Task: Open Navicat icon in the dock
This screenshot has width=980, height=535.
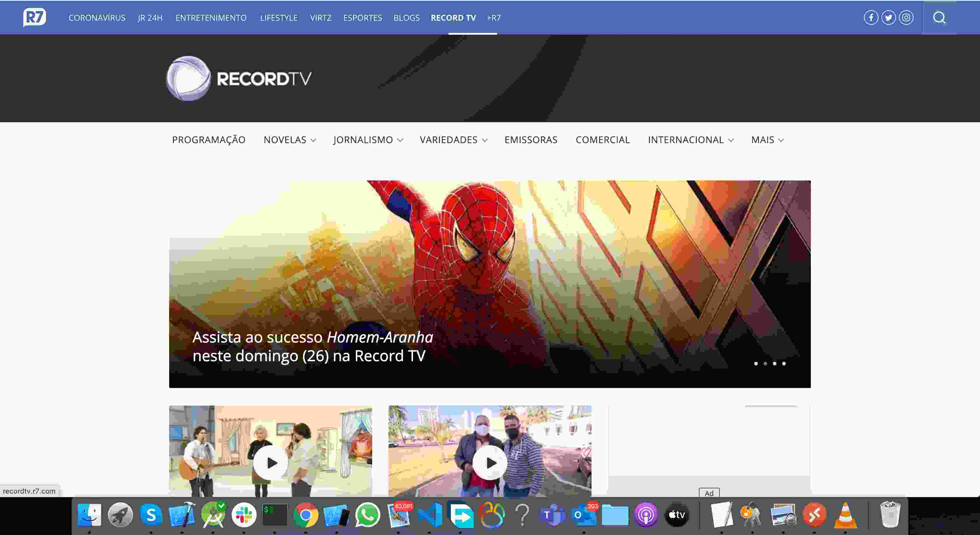Action: 491,515
